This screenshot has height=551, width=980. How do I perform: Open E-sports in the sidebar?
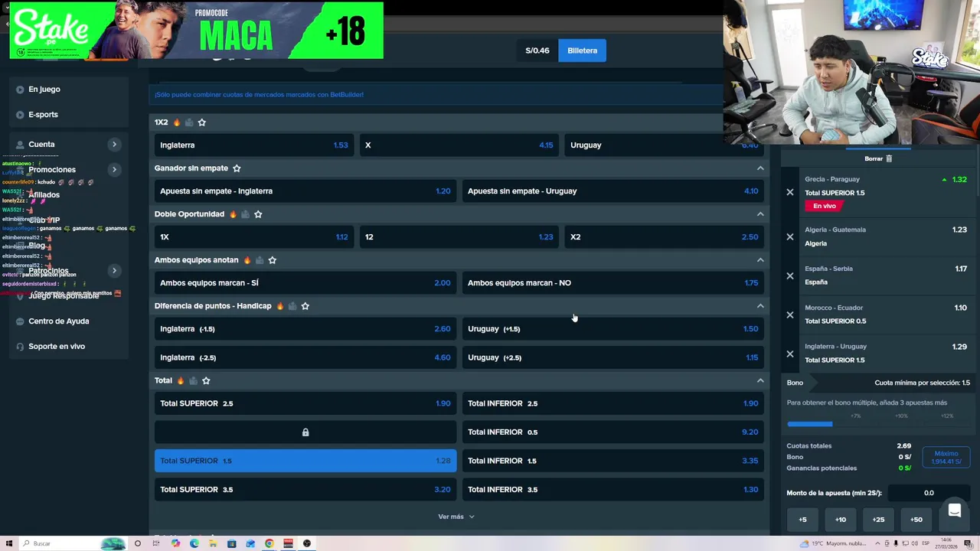click(x=43, y=115)
